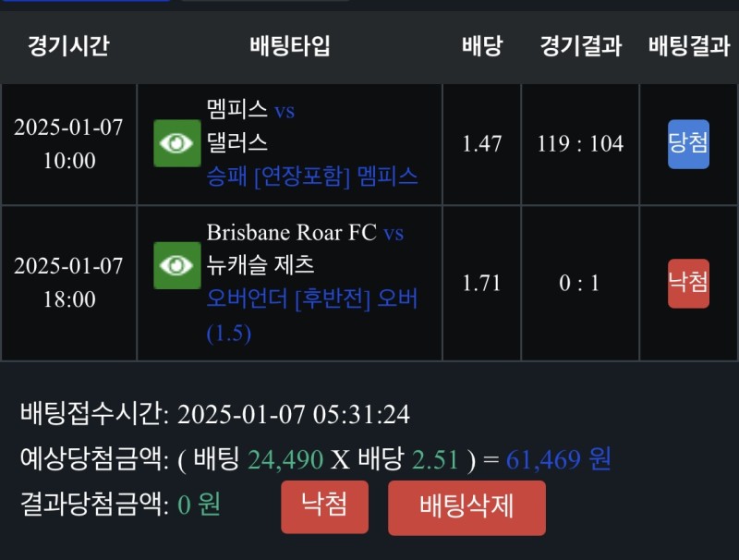
Task: Select the 배팅타입 column header
Action: tap(289, 46)
